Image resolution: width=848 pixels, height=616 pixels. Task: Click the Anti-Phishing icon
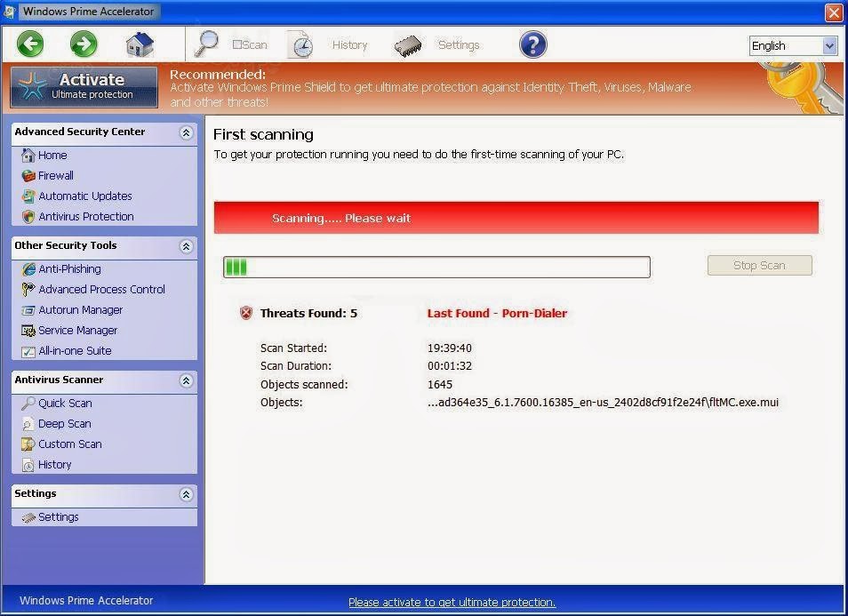(28, 268)
